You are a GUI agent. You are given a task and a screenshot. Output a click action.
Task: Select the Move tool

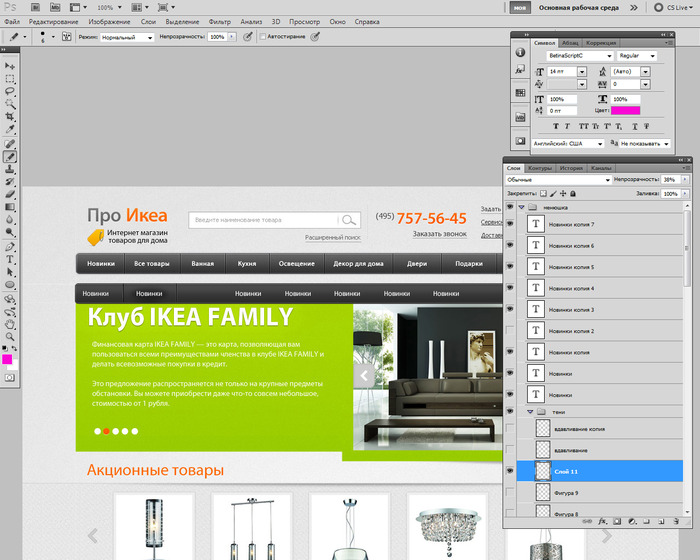click(x=10, y=66)
